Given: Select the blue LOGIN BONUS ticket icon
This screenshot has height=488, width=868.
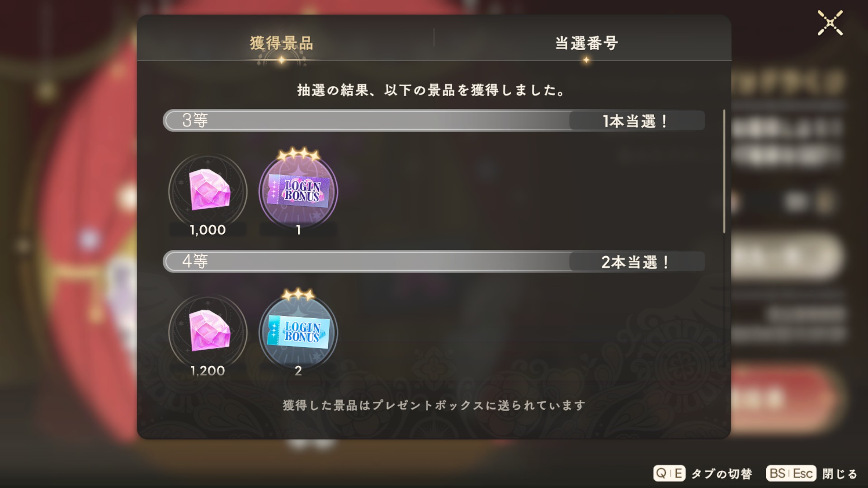Looking at the screenshot, I should pyautogui.click(x=298, y=333).
